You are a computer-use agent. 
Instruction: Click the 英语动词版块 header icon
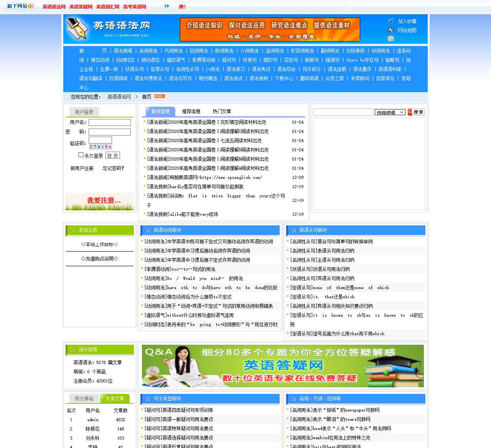click(148, 230)
